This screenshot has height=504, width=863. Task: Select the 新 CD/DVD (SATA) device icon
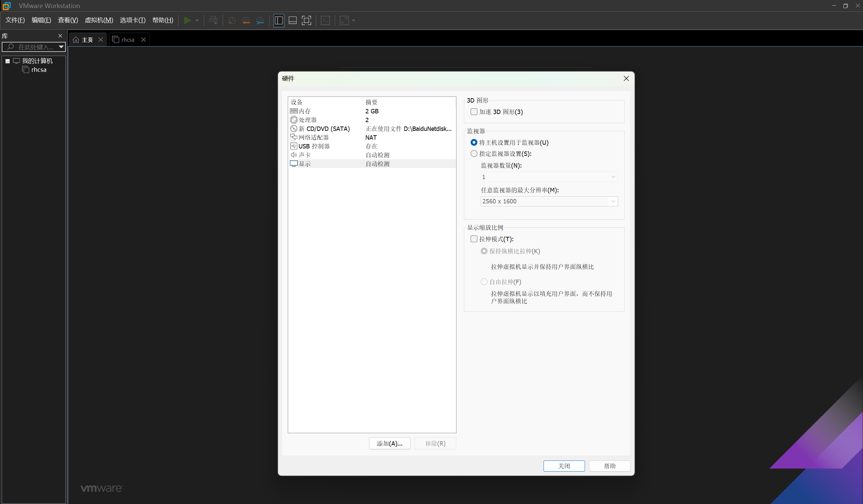(294, 129)
